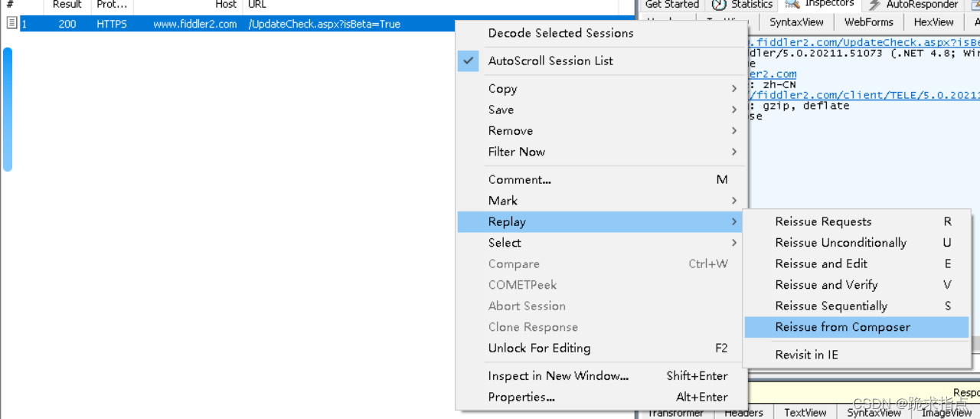Expand the Copy submenu arrow
Viewport: 980px width, 419px height.
click(x=733, y=89)
